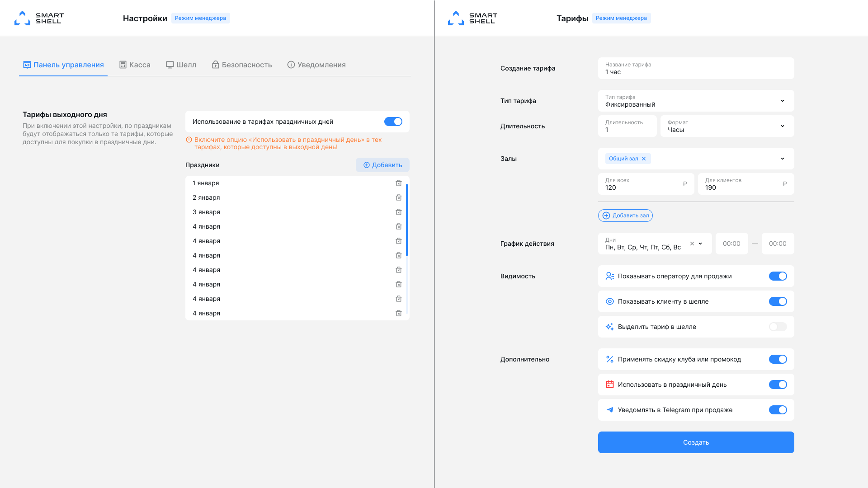Click the Для клиентов price field
The height and width of the screenshot is (488, 868).
(x=746, y=184)
